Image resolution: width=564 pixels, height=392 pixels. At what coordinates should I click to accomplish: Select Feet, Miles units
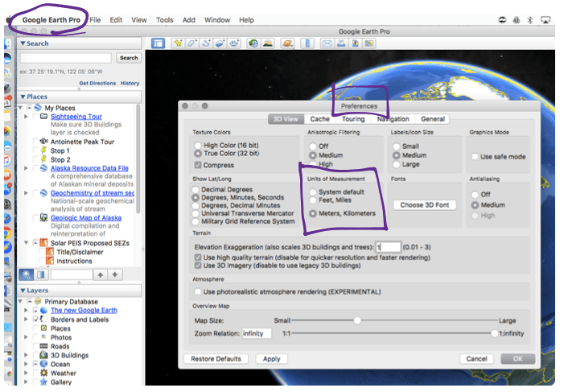tap(313, 200)
